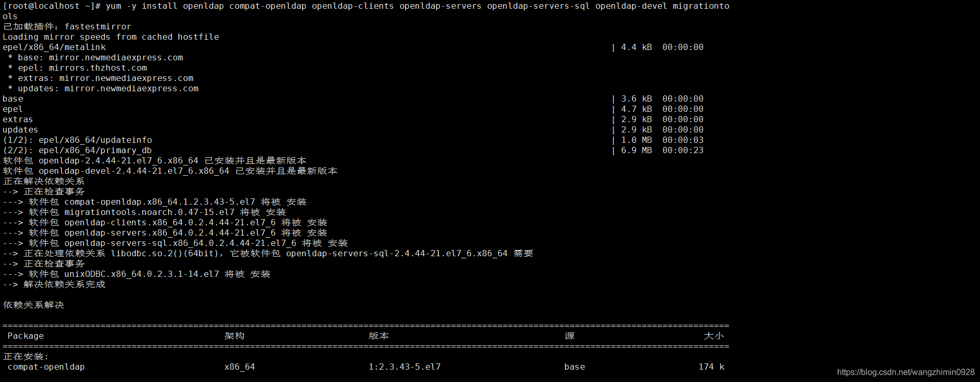The width and height of the screenshot is (980, 382).
Task: Click the 'Package' column header
Action: tap(26, 336)
